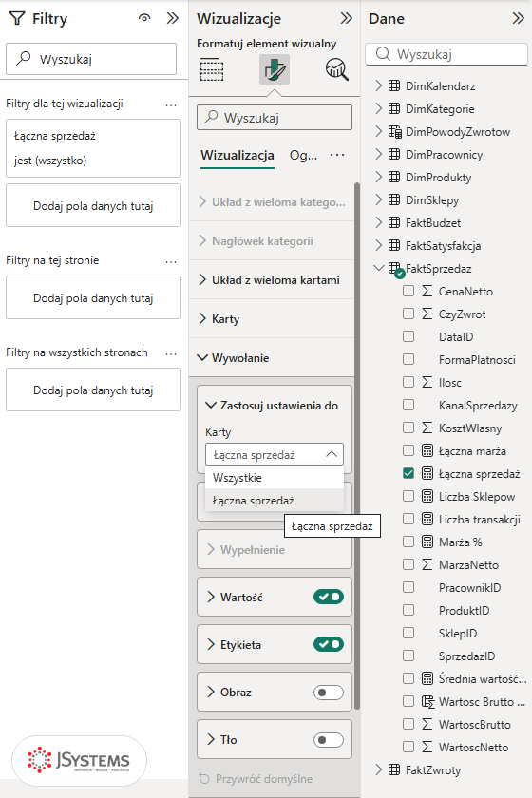Click Dodaj pola danych tutaj under page filters
The width and height of the screenshot is (532, 798).
[x=93, y=297]
